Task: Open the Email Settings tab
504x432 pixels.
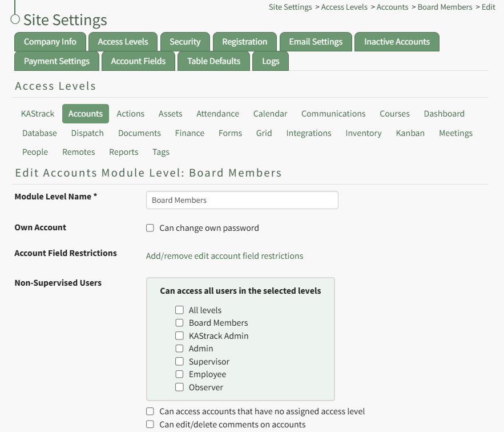Action: (316, 42)
